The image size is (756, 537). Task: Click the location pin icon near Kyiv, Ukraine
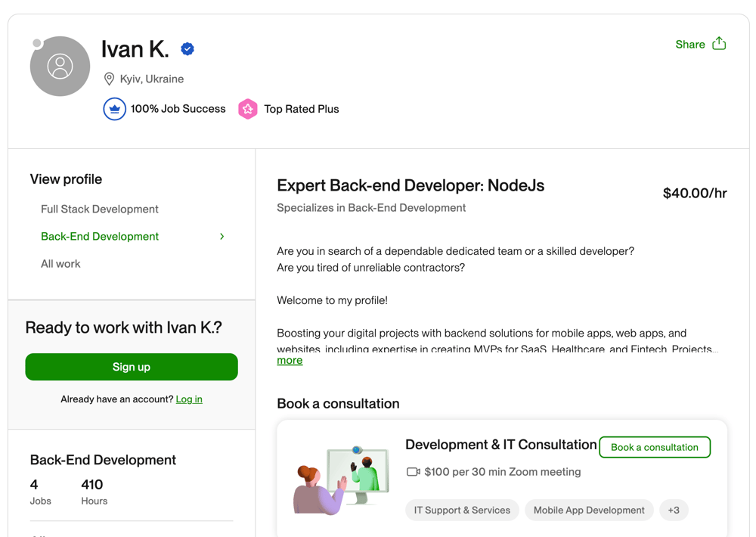click(109, 79)
